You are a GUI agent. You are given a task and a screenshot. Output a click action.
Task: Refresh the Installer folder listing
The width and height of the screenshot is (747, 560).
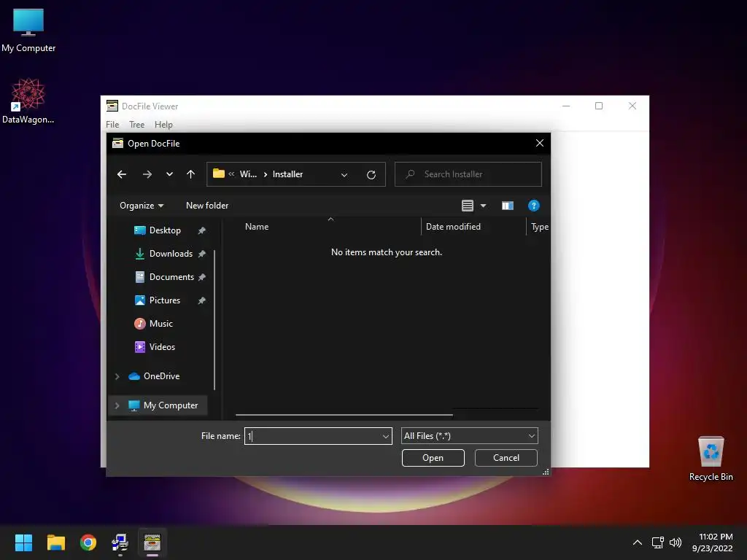click(x=371, y=175)
